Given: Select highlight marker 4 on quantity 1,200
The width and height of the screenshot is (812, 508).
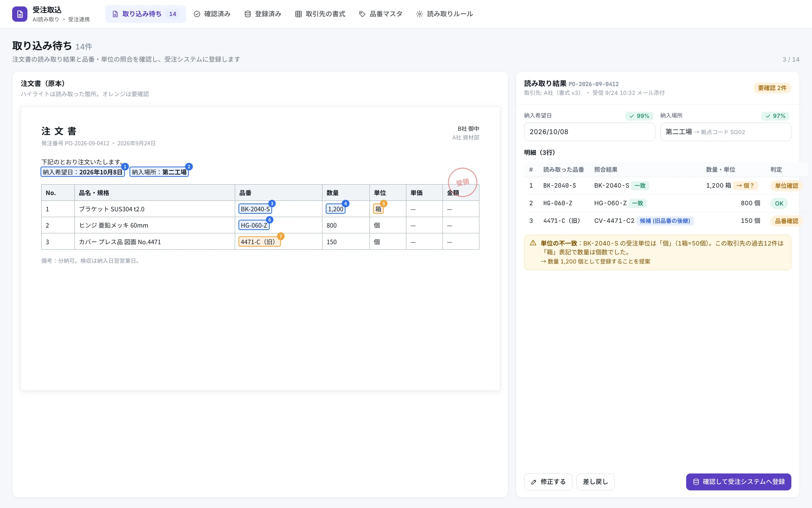Looking at the screenshot, I should pos(345,204).
